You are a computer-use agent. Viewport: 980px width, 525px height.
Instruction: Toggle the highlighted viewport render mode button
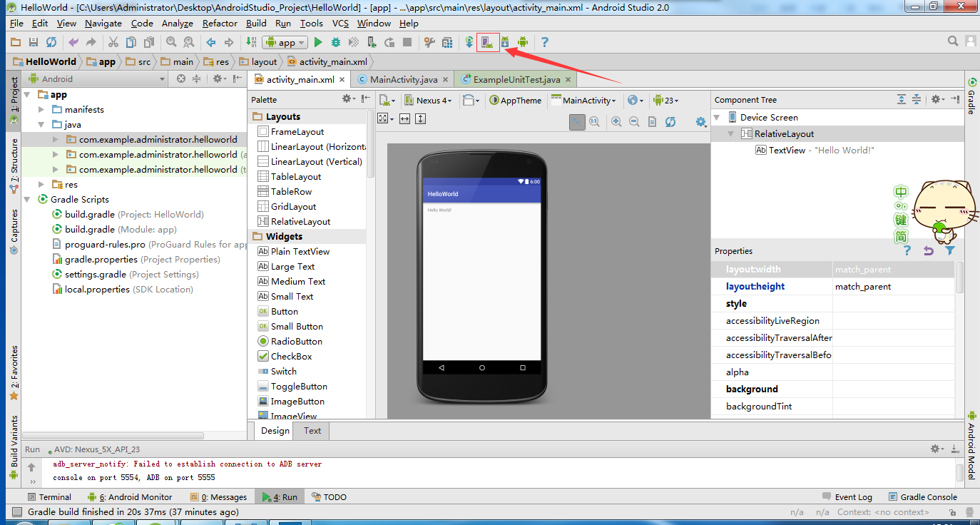pos(577,122)
